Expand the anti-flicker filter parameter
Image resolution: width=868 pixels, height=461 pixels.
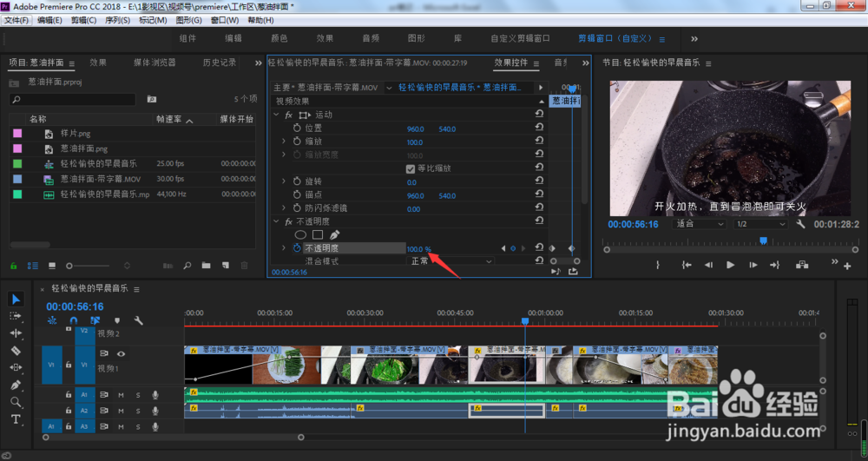pos(284,208)
